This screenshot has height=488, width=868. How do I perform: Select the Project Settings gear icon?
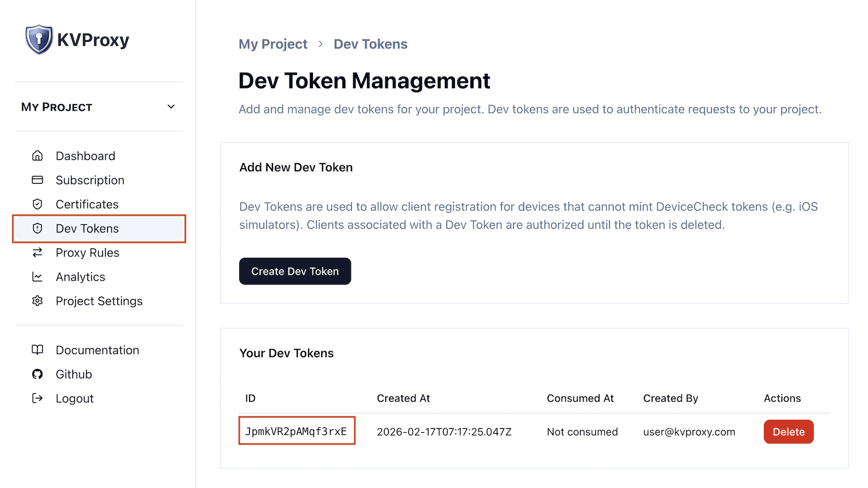point(37,301)
